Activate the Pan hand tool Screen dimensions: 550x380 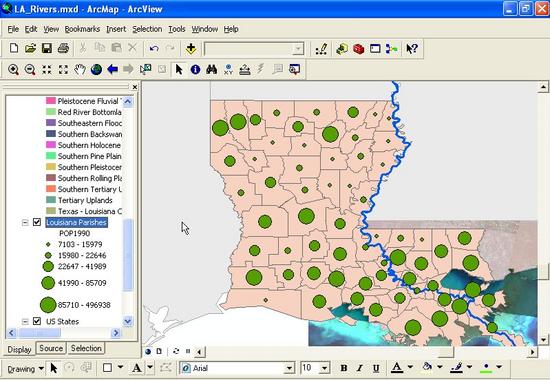[x=80, y=69]
